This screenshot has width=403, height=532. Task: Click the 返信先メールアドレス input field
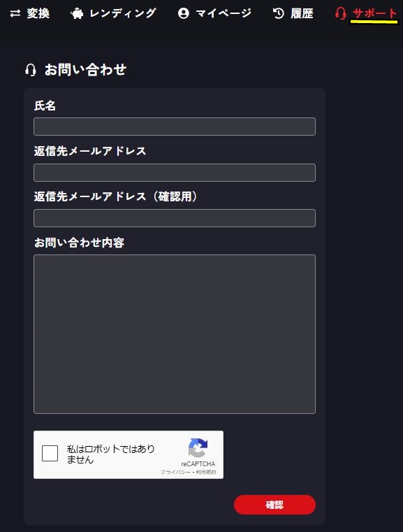coord(175,173)
